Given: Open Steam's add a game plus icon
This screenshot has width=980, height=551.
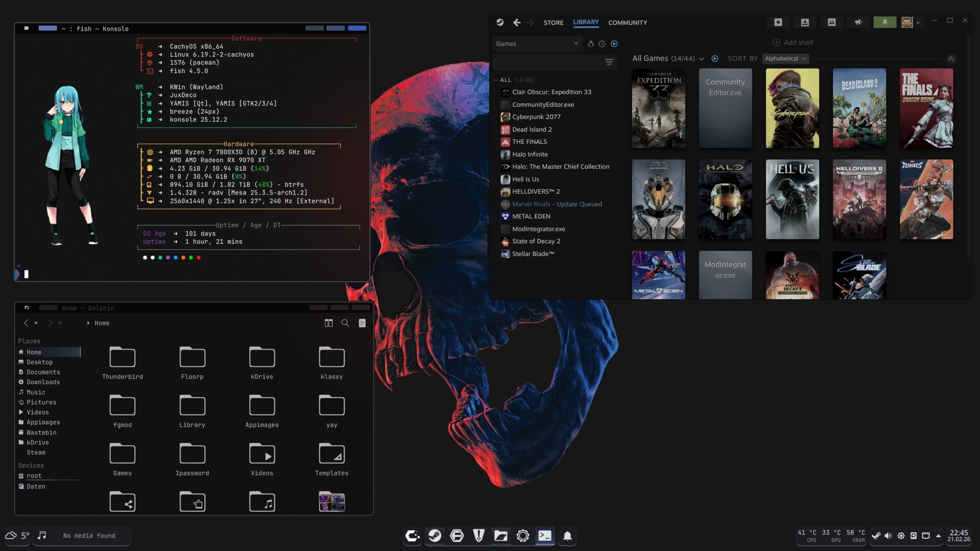Looking at the screenshot, I should point(778,22).
